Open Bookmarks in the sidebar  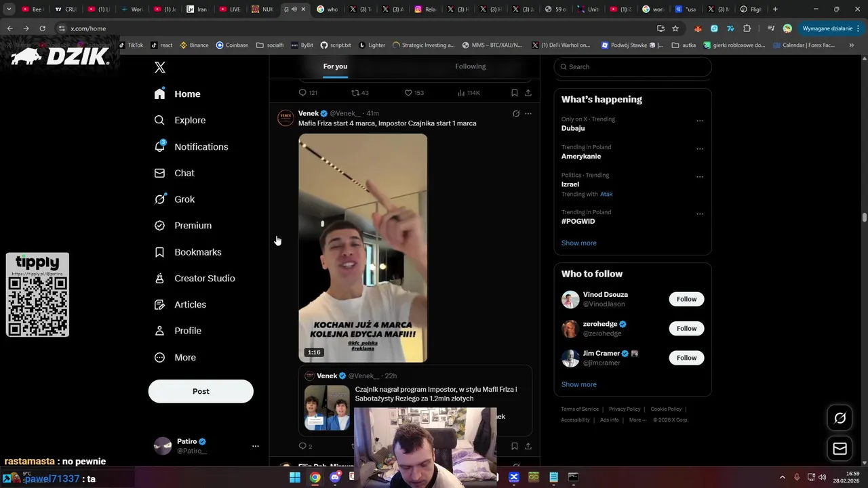click(189, 252)
